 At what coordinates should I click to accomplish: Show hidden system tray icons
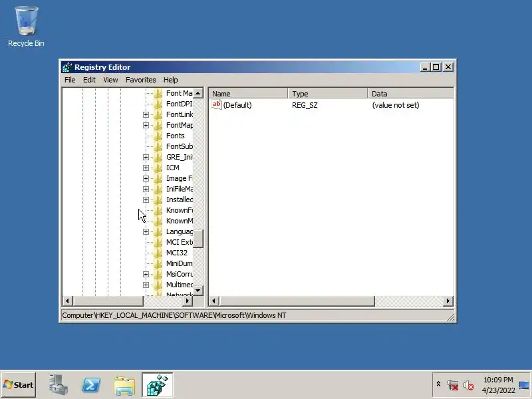438,384
